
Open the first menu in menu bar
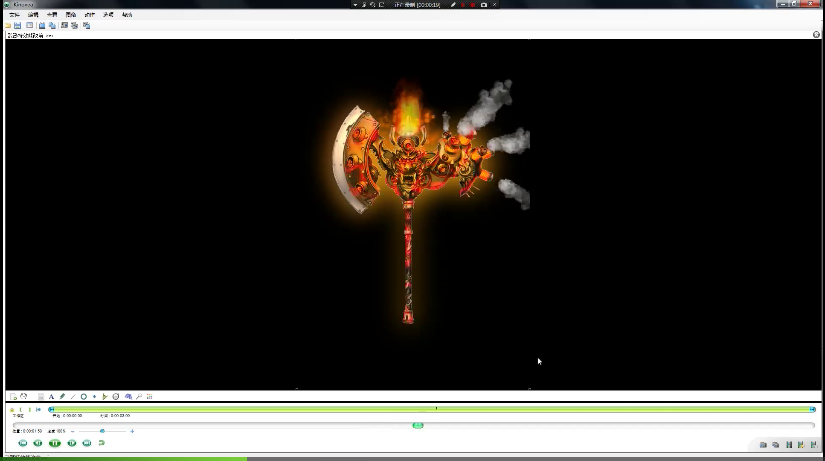(14, 15)
